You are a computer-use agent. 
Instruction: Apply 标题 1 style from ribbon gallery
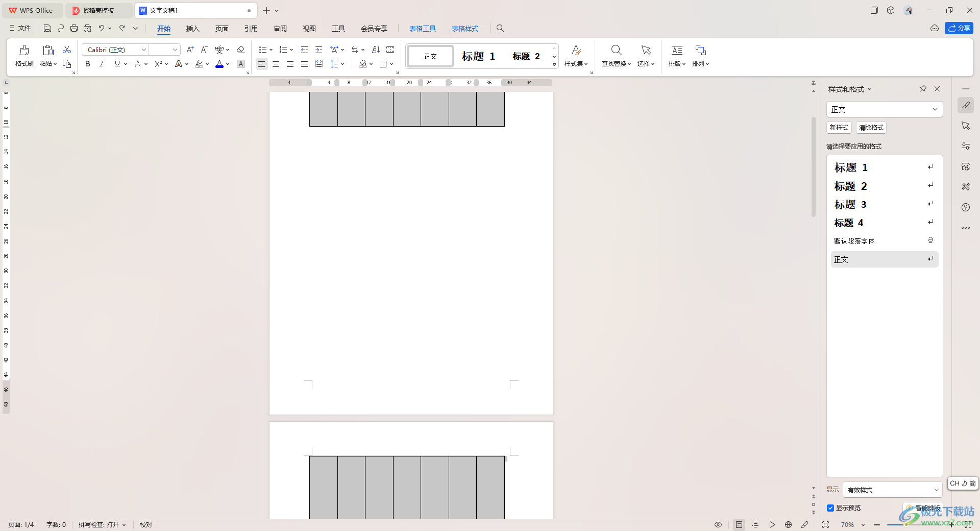pyautogui.click(x=478, y=56)
